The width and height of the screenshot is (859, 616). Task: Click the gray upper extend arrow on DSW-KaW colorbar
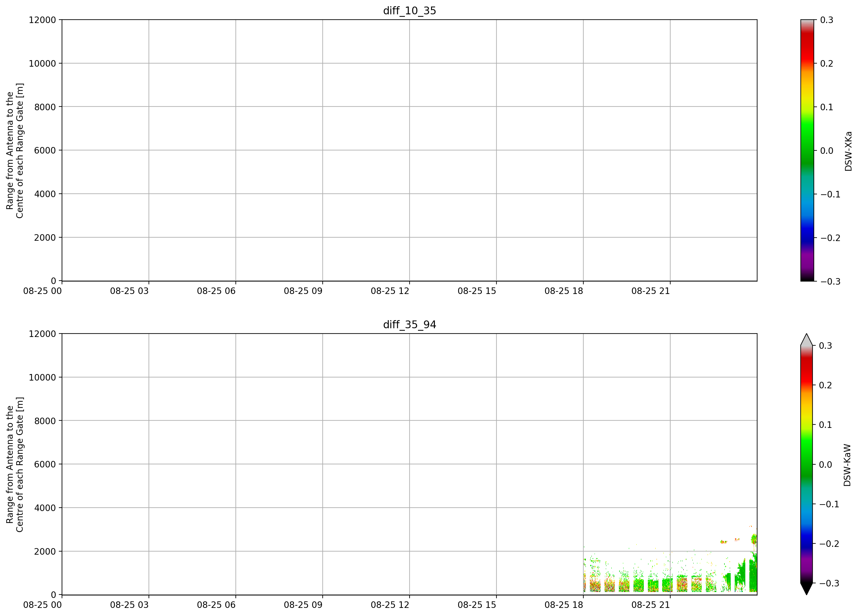[x=806, y=340]
